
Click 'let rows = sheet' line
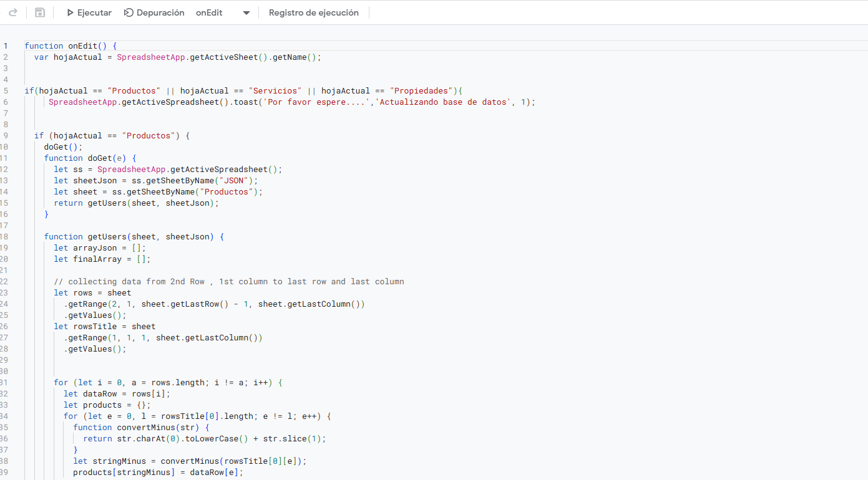point(92,293)
